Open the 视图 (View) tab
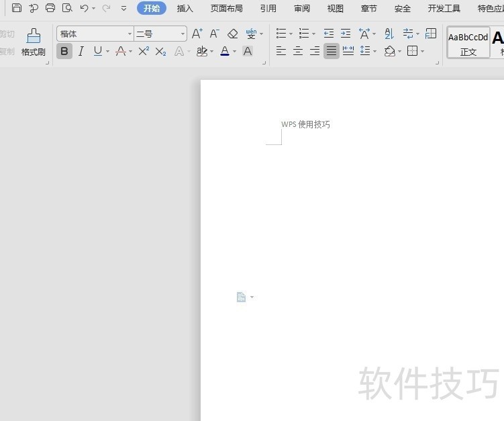504x421 pixels. (x=336, y=8)
